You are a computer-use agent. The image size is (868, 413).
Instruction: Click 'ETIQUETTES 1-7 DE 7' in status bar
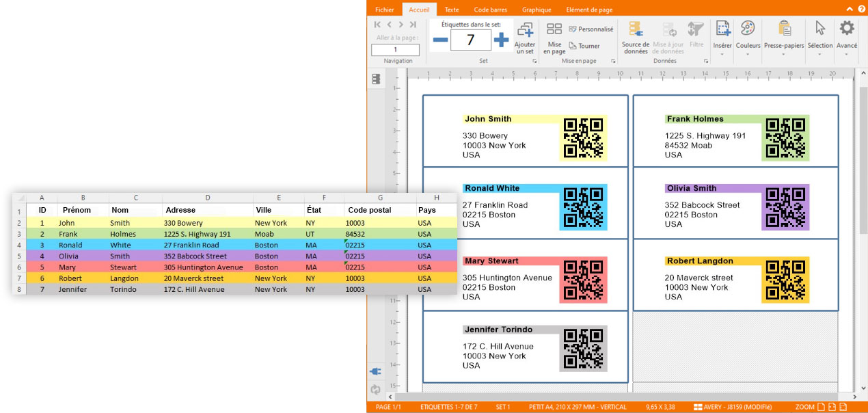pos(448,407)
